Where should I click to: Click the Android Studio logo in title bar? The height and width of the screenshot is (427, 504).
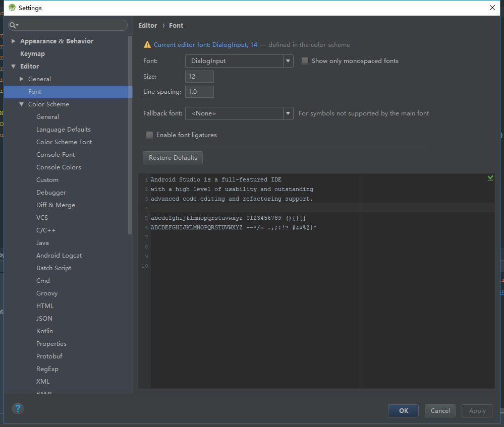pos(12,8)
